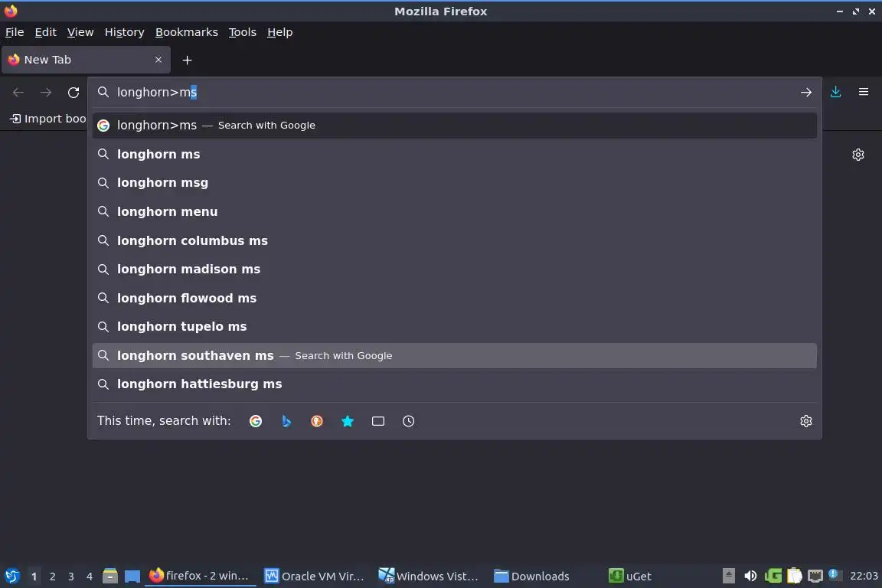The width and height of the screenshot is (882, 588).
Task: Click the network monitor tray icon
Action: 815,576
